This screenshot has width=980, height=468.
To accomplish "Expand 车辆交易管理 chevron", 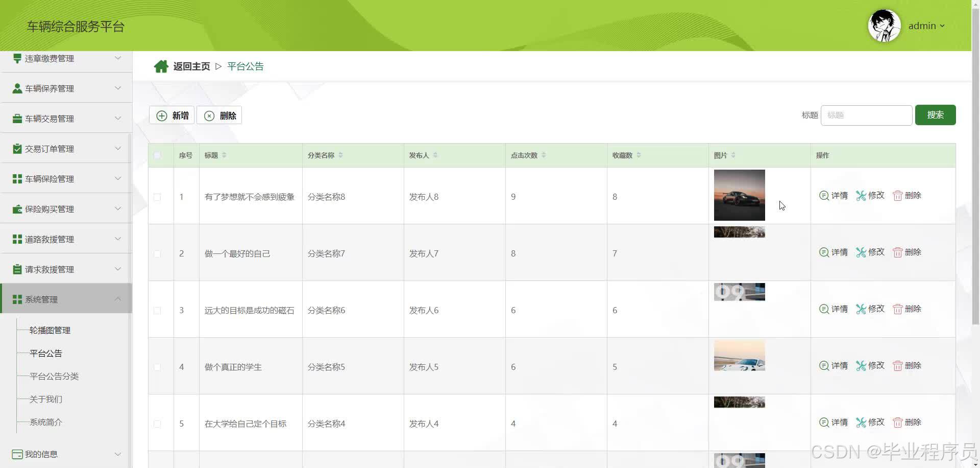I will click(118, 118).
